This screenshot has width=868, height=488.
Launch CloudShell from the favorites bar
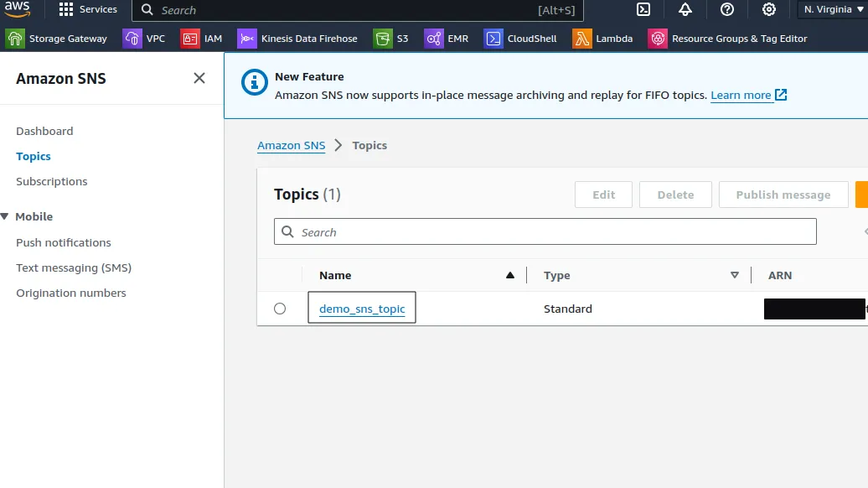[520, 38]
